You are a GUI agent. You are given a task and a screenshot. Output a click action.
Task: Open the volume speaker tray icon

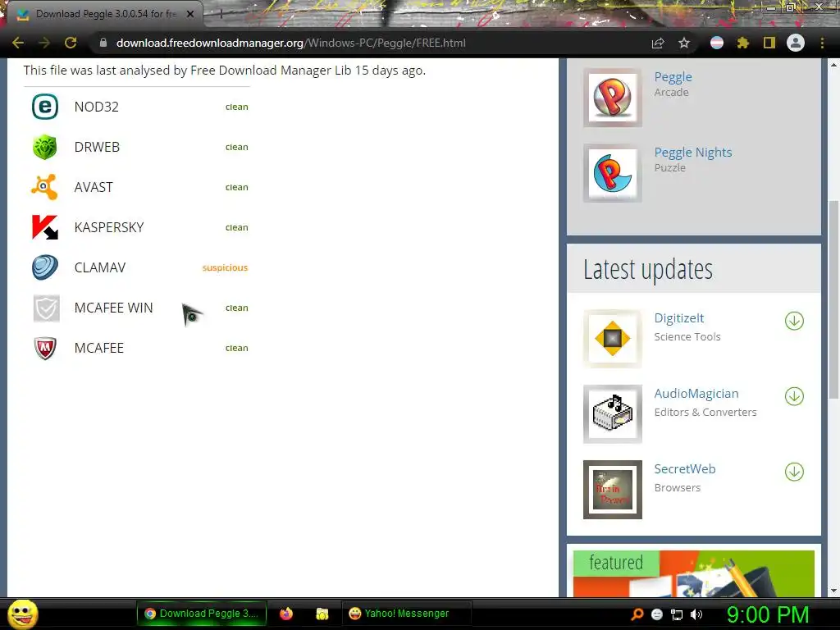[696, 614]
